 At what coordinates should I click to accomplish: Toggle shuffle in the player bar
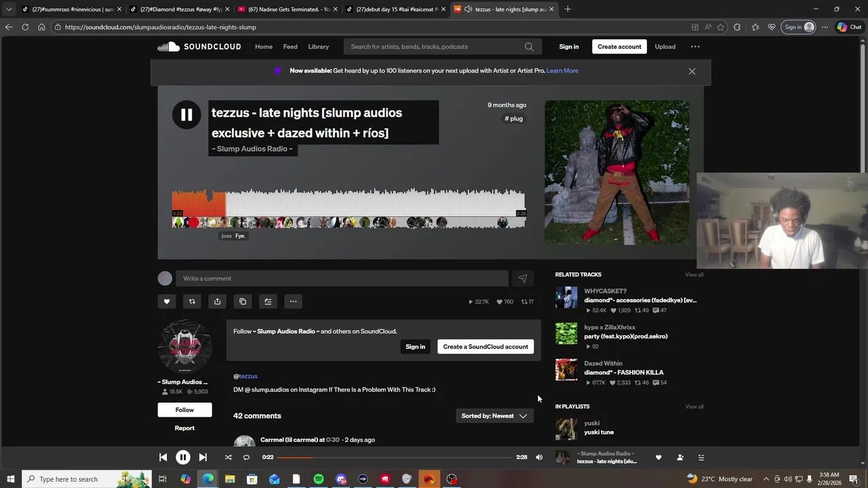pyautogui.click(x=229, y=457)
